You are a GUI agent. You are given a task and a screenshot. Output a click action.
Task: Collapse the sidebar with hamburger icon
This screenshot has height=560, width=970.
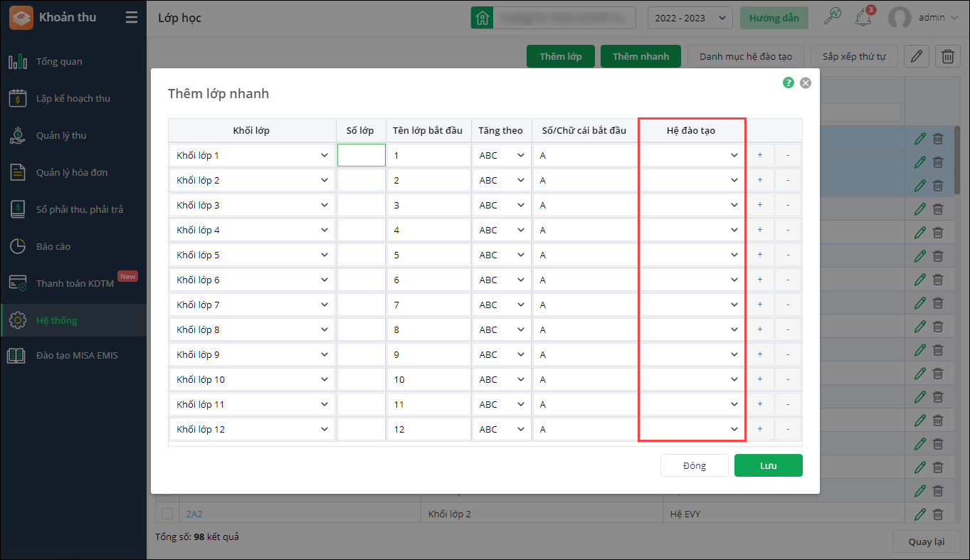tap(132, 17)
